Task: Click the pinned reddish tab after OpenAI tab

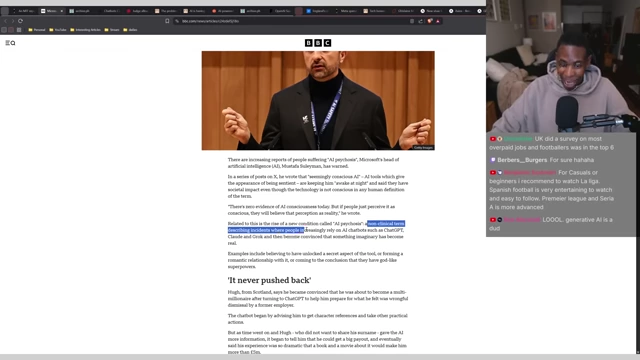Action: [299, 11]
